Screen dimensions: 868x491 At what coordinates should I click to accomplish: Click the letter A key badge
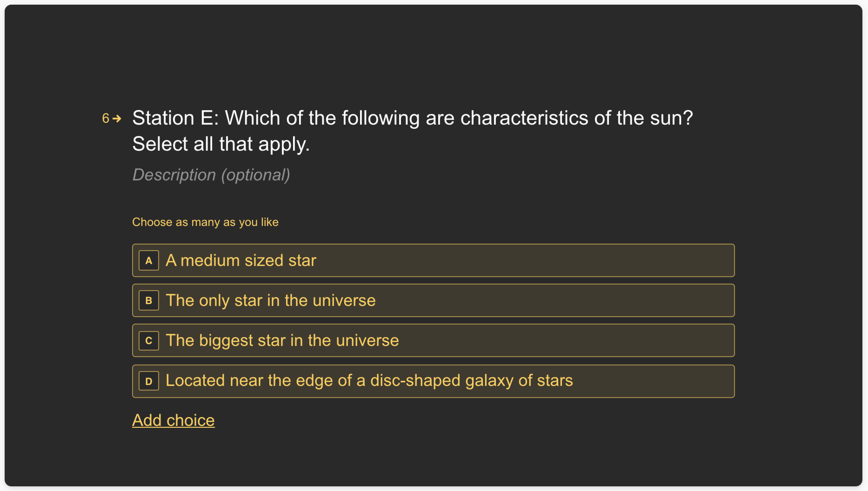point(149,260)
